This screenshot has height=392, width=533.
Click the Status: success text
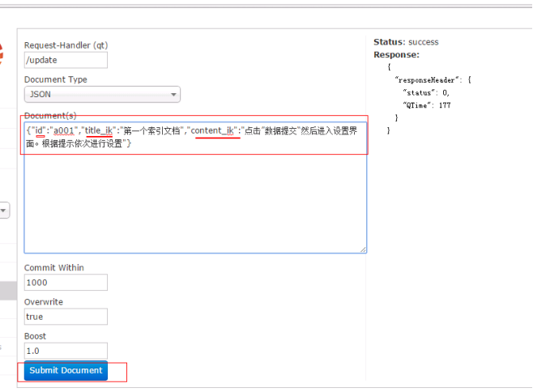(406, 42)
